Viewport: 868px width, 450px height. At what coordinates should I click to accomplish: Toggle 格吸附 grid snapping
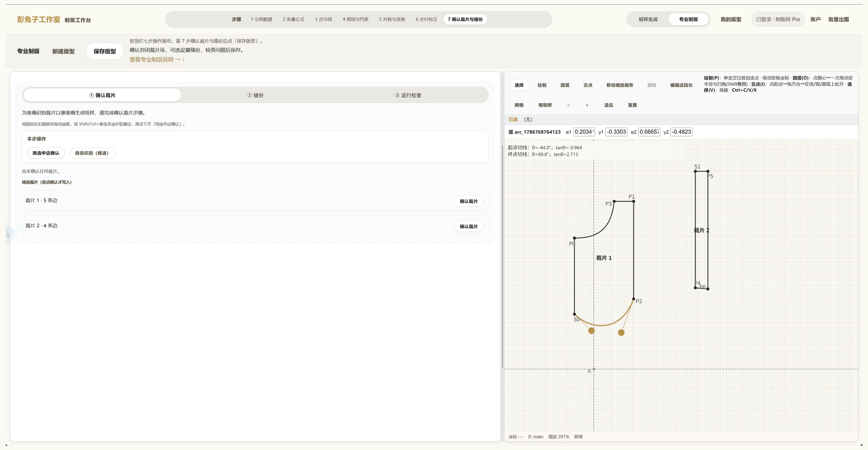coord(545,105)
